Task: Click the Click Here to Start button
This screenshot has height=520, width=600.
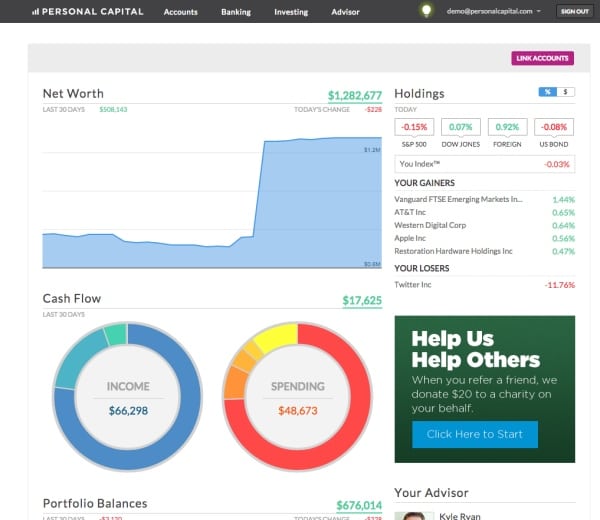Action: (x=475, y=434)
